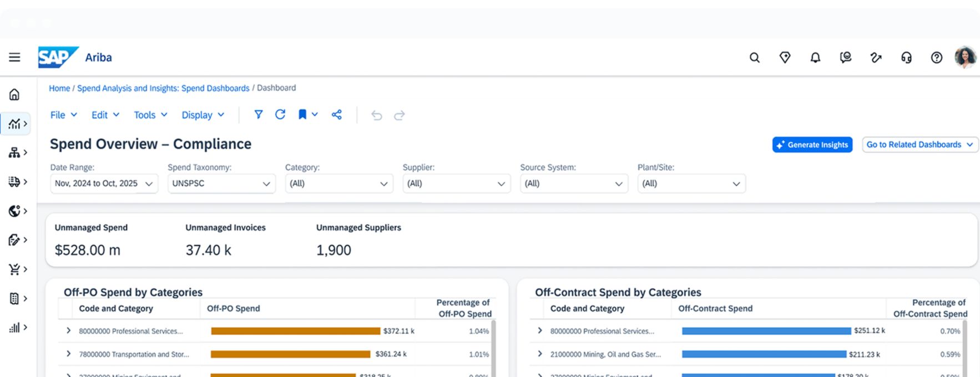Open the chat support icon in header
Screen dimensions: 980x377
(846, 58)
